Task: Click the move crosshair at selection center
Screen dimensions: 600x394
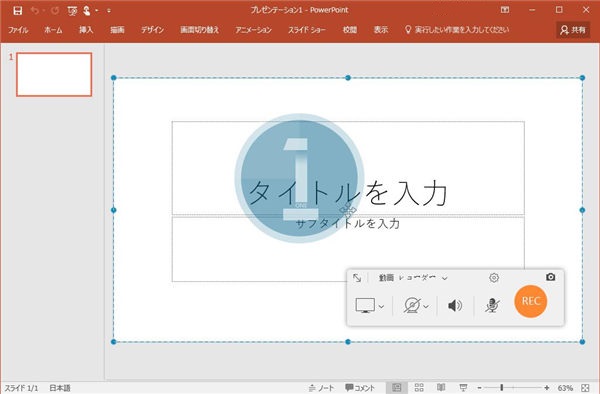Action: 348,210
